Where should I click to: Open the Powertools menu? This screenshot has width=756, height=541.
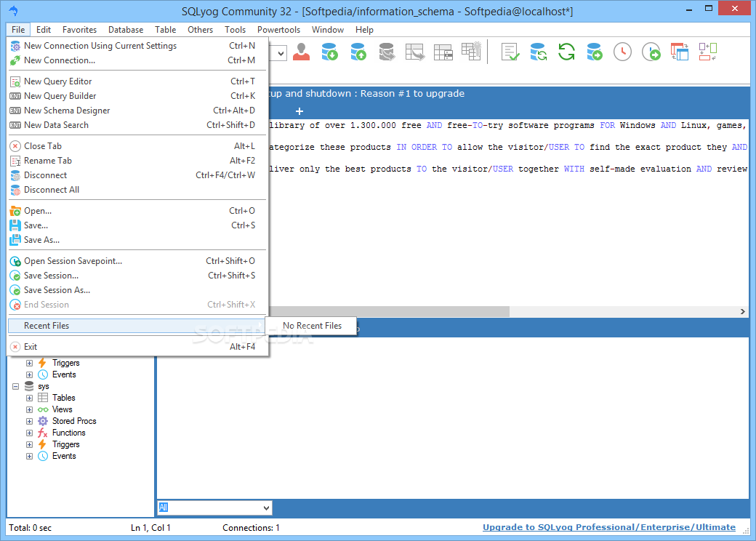pos(278,29)
